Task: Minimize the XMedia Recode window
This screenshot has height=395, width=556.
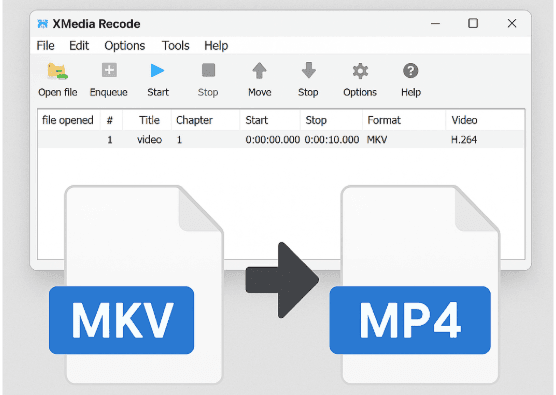Action: pos(435,23)
